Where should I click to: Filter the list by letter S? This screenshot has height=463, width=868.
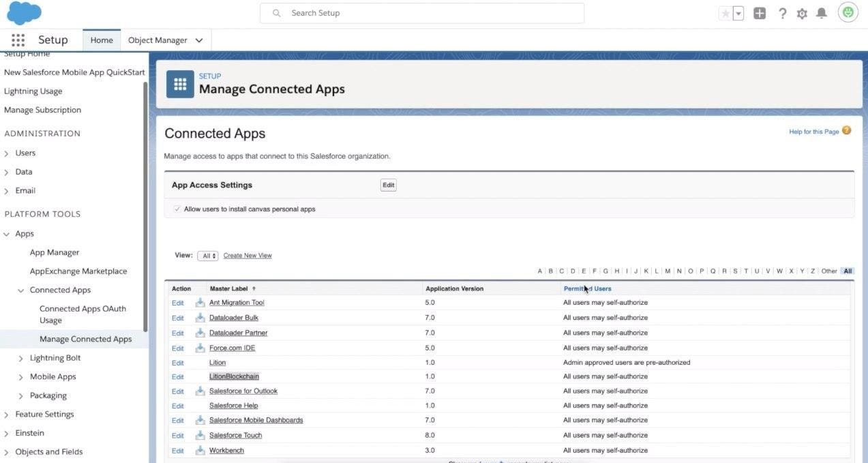735,271
